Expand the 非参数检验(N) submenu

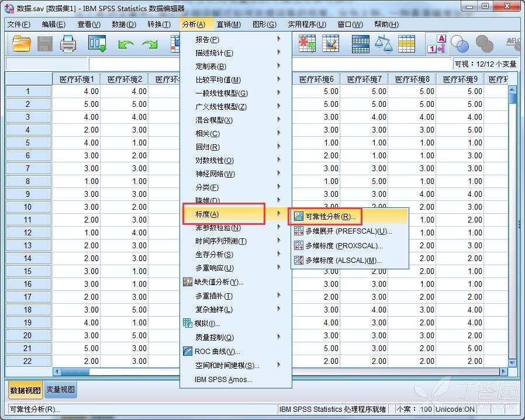236,228
